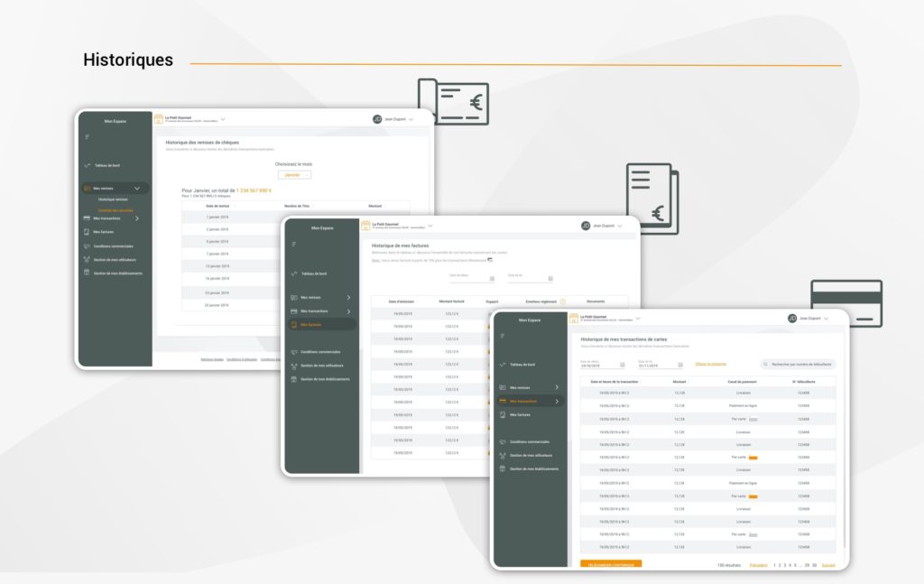Screen dimensions: 924x584
Task: Select Historique remises submenu in the cheques window
Action: (x=113, y=199)
